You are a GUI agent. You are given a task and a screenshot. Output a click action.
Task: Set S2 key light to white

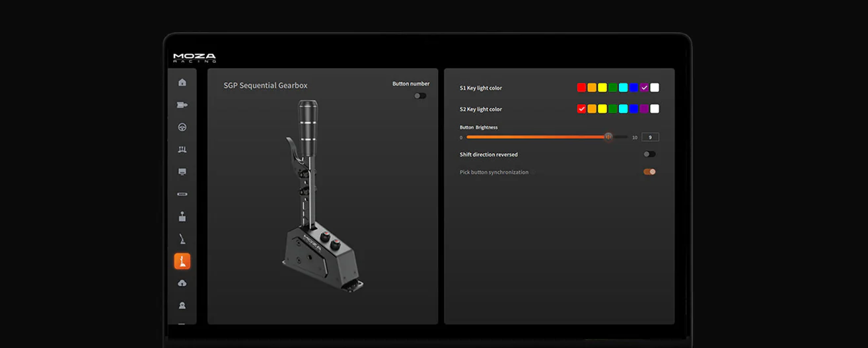pyautogui.click(x=655, y=109)
